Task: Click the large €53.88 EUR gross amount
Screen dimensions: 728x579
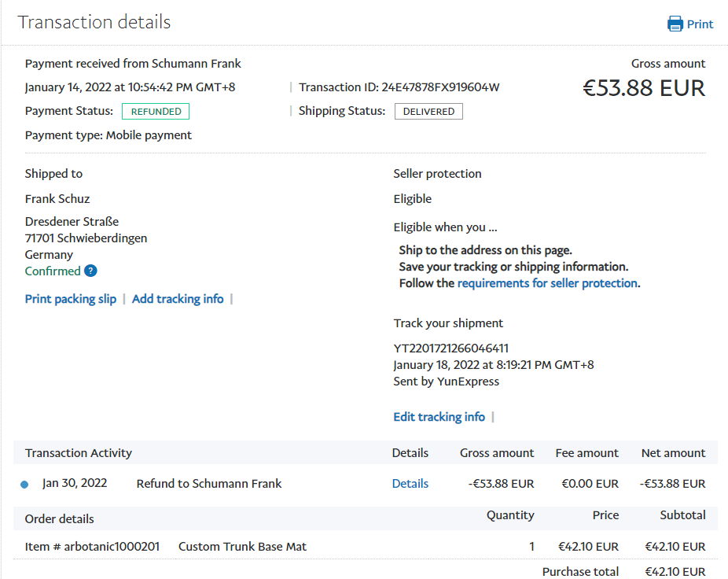Action: 643,88
